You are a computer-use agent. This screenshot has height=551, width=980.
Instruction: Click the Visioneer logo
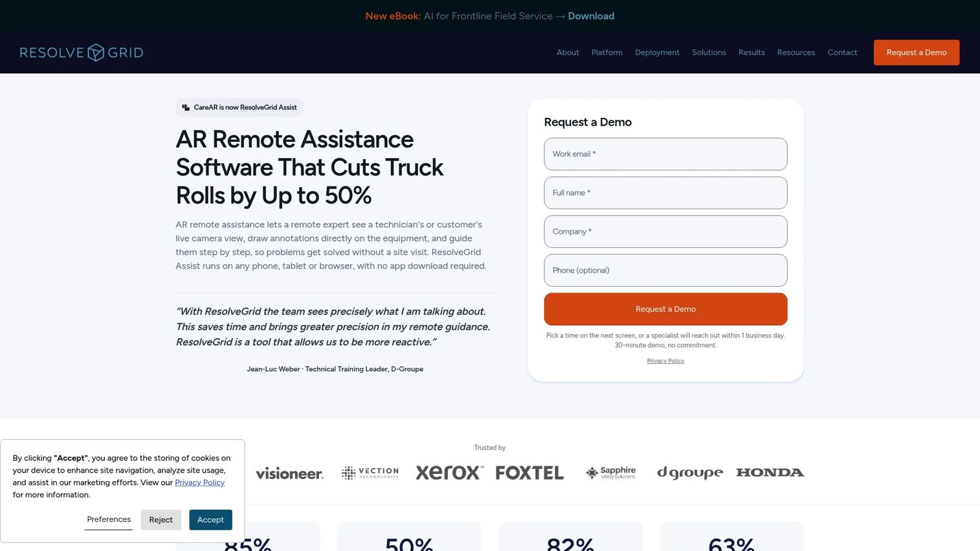(x=289, y=473)
